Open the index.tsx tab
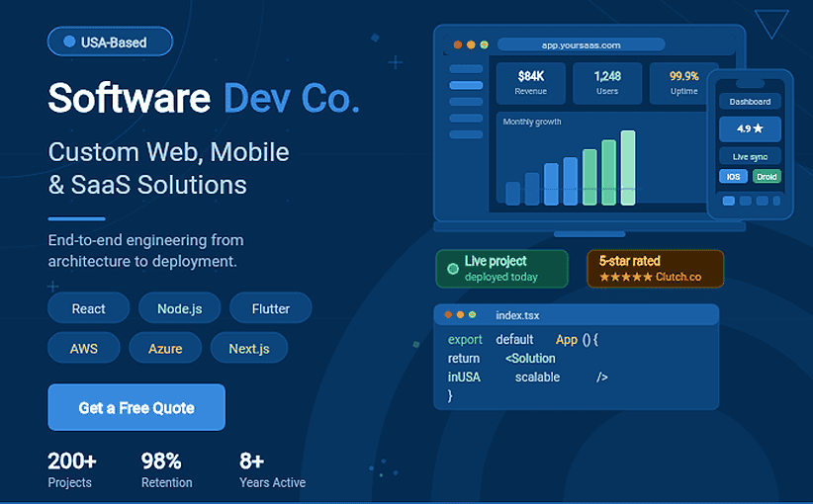The width and height of the screenshot is (813, 504). (x=517, y=315)
